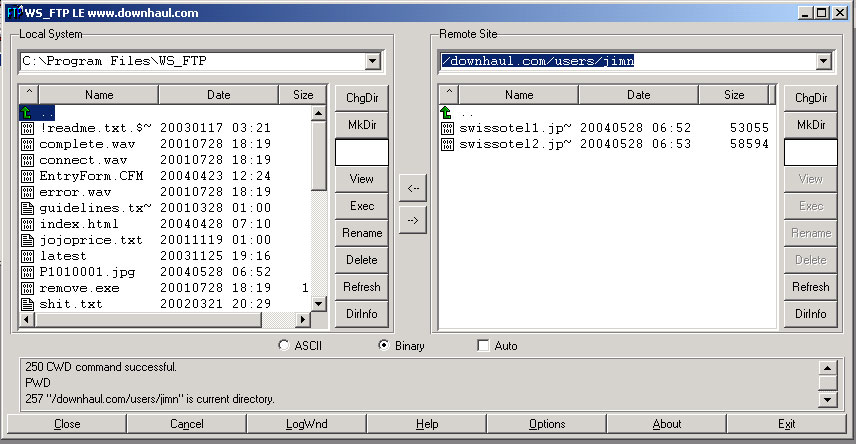
Task: Click the icon beside swissotel1.jp~
Action: [x=447, y=128]
